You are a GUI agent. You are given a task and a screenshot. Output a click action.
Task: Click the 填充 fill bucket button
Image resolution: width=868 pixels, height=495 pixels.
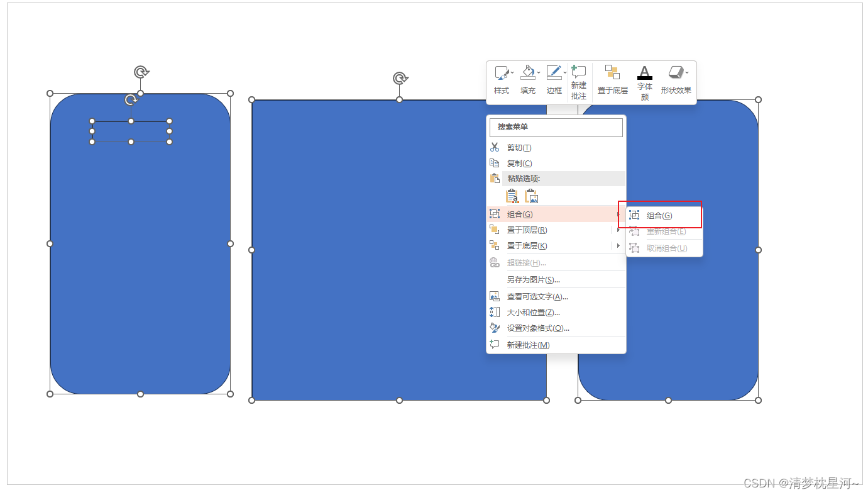pos(528,80)
